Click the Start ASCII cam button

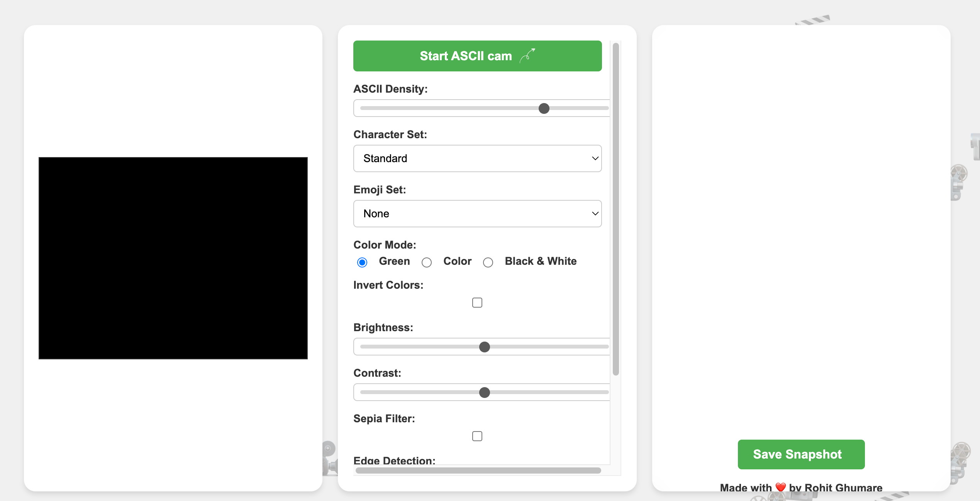(477, 56)
